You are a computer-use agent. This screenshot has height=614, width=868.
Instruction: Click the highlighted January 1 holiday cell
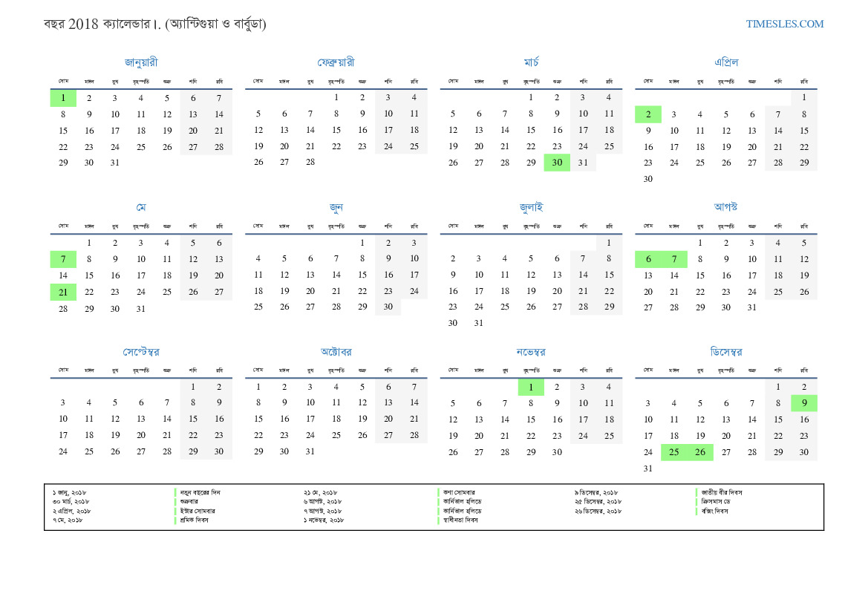click(x=64, y=98)
